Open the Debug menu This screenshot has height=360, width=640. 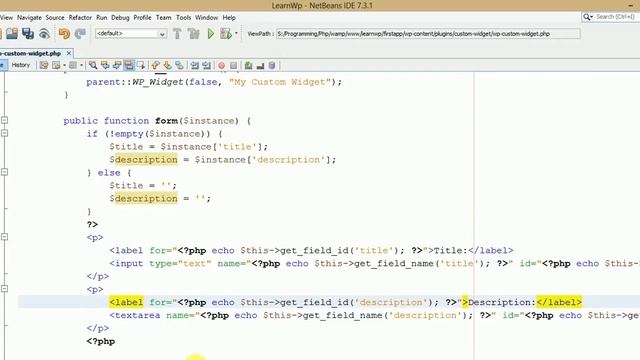click(x=120, y=18)
